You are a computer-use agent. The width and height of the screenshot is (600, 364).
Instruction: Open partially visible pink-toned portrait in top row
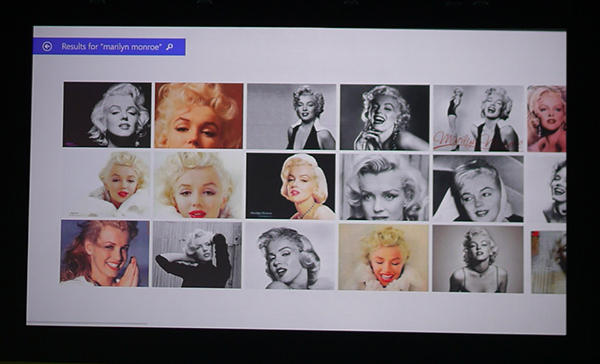point(546,119)
